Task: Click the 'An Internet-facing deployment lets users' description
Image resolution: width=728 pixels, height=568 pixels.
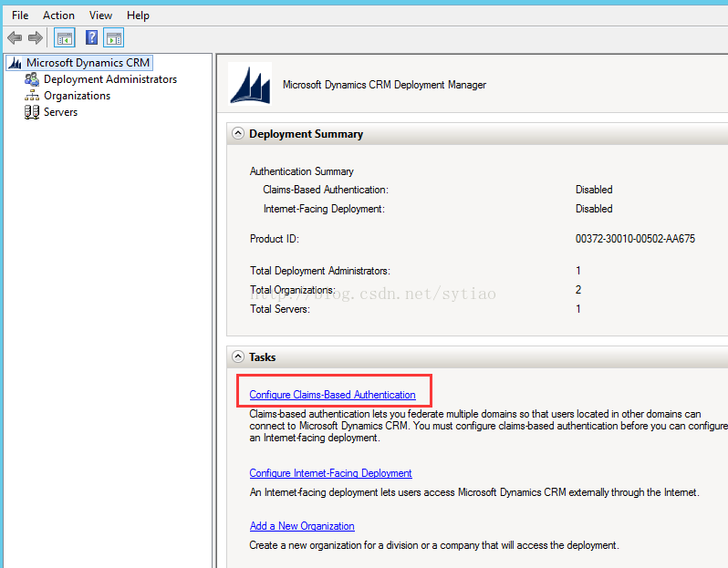Action: point(474,492)
